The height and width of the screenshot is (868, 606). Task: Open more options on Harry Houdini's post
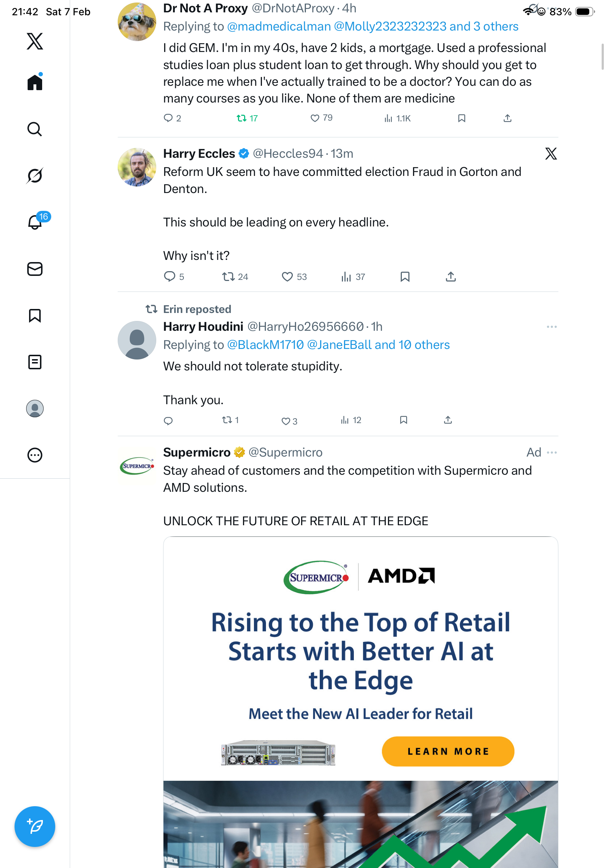(552, 327)
